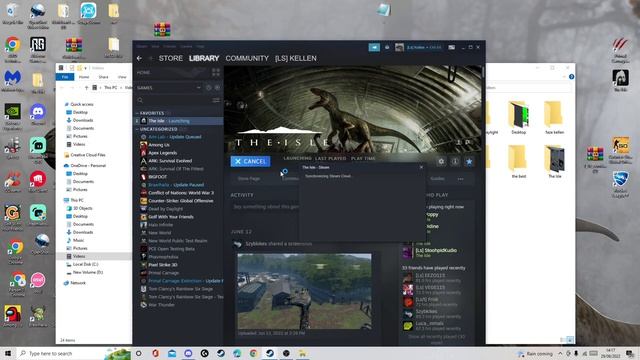This screenshot has width=640, height=360.
Task: Open the STORE tab in Steam
Action: pos(171,58)
